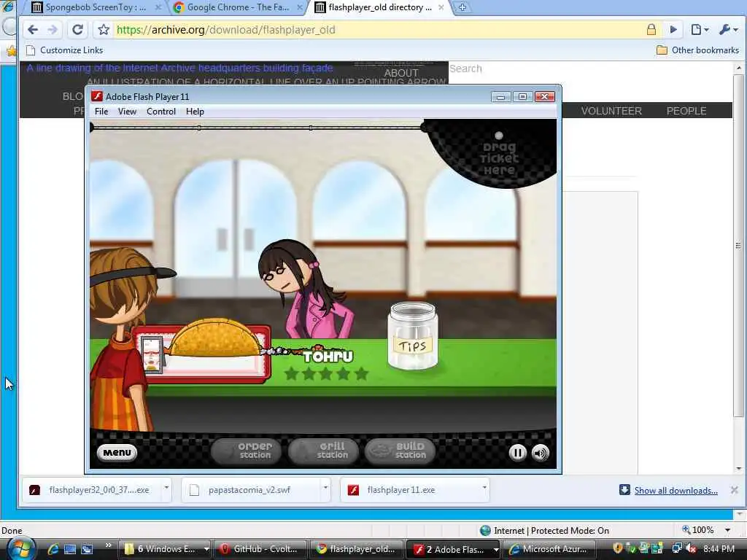Expand flashplayer32 download options arrow

click(x=166, y=488)
